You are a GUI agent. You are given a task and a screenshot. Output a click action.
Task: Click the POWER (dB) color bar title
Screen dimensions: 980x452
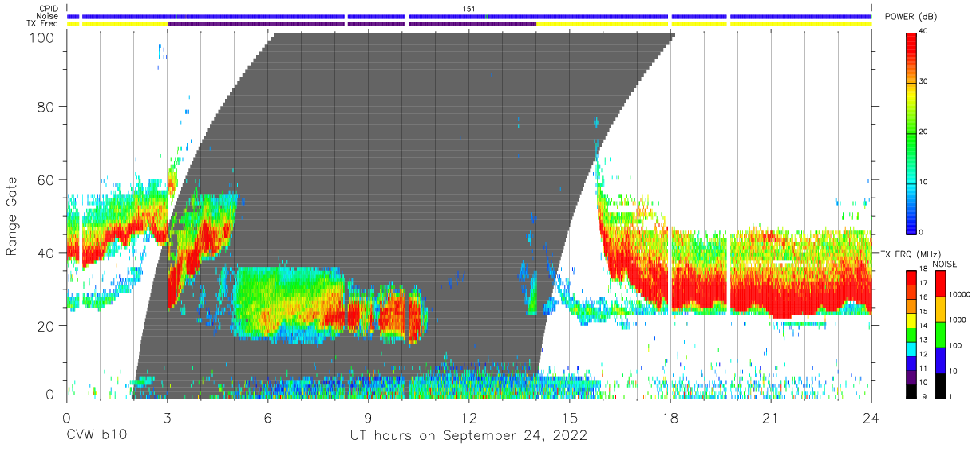tap(911, 17)
